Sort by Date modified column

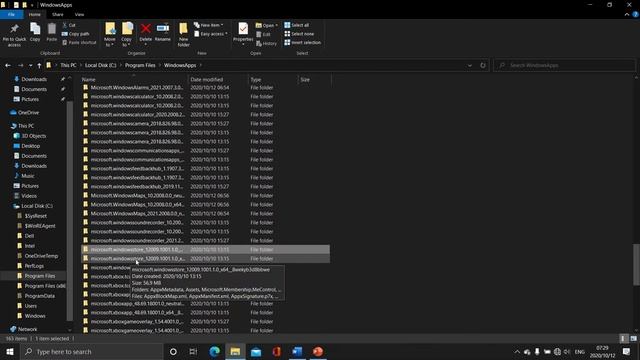tap(218, 80)
